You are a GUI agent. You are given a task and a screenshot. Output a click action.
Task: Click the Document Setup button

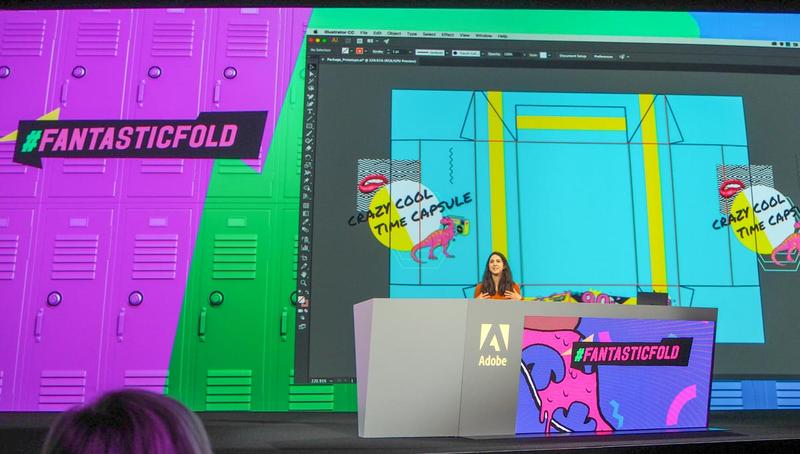[572, 56]
